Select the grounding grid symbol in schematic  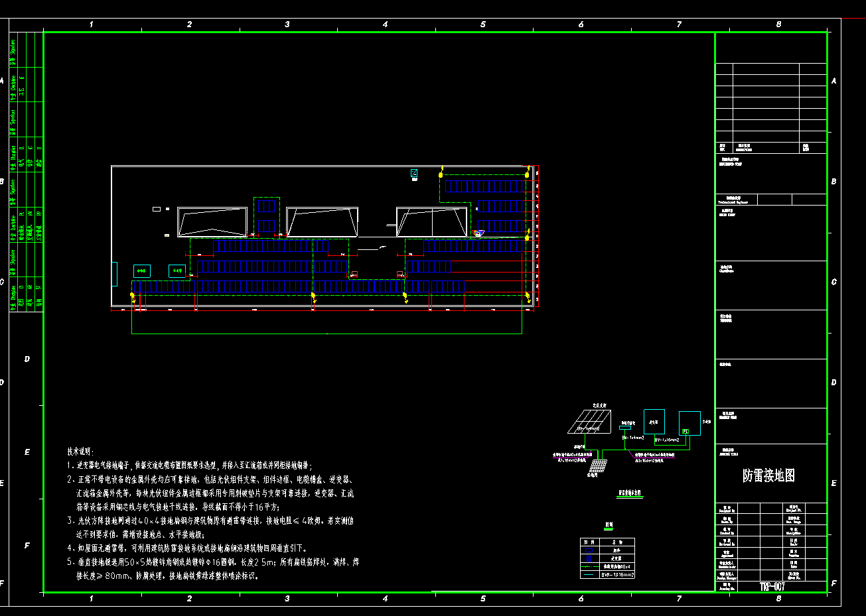point(599,465)
